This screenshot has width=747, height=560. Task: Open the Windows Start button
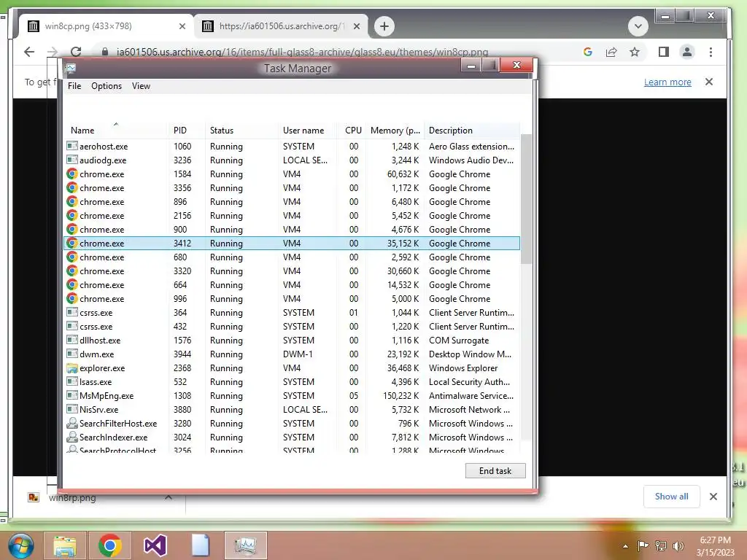[x=20, y=545]
